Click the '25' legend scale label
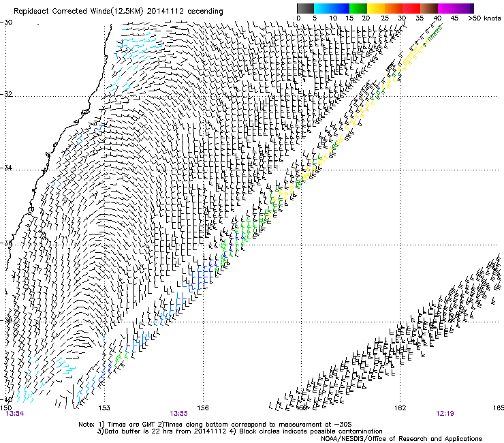 (385, 18)
